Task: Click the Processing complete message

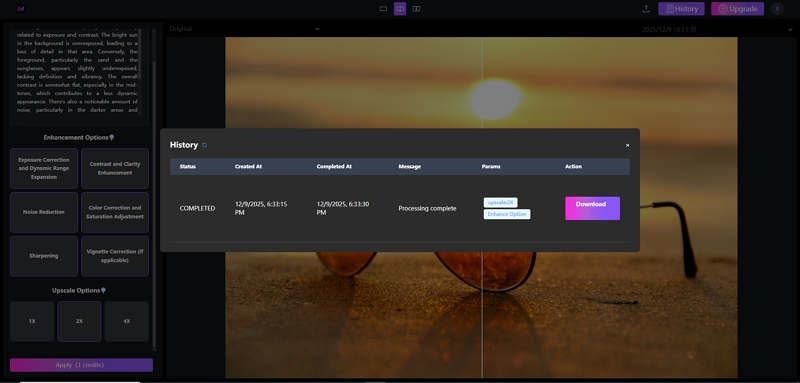Action: pyautogui.click(x=428, y=209)
